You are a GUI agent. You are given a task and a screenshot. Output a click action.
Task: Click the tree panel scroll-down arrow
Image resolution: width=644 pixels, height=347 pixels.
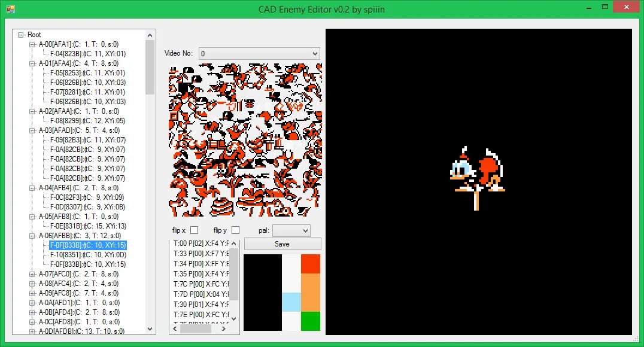[150, 329]
